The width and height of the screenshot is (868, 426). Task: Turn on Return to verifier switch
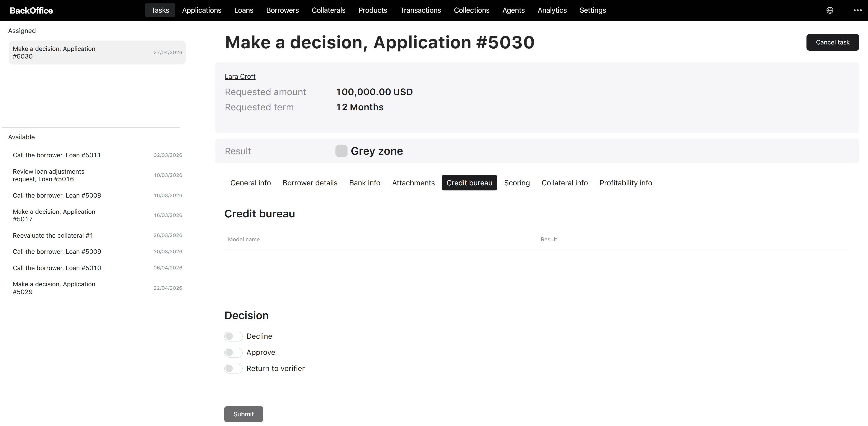[233, 369]
